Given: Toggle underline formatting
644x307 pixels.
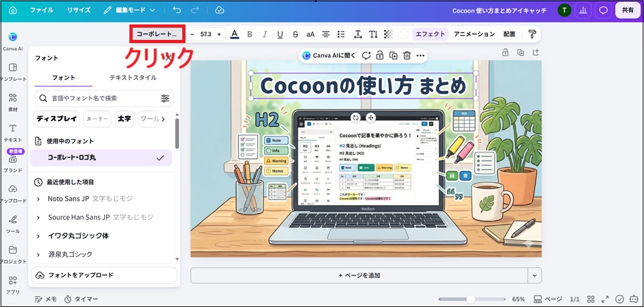Looking at the screenshot, I should [280, 35].
